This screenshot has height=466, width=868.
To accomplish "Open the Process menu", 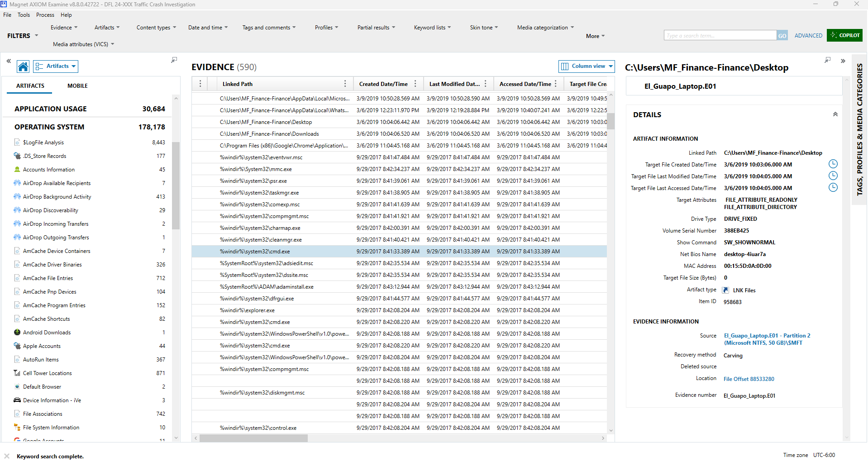I will click(x=45, y=15).
